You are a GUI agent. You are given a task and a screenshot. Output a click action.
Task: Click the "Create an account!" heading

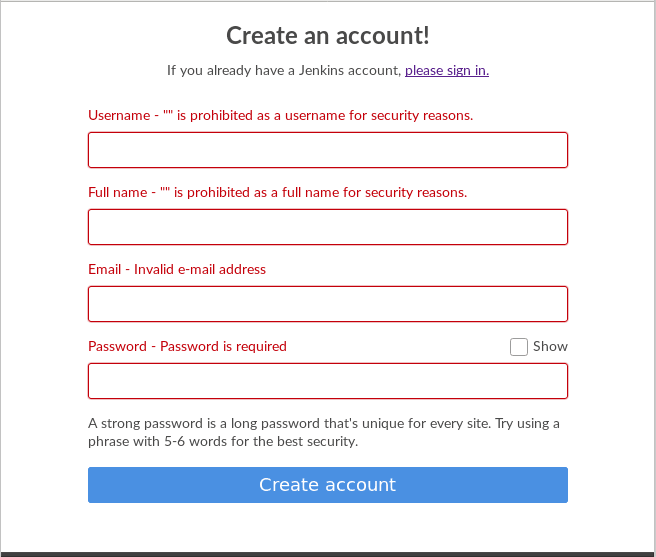click(x=328, y=36)
